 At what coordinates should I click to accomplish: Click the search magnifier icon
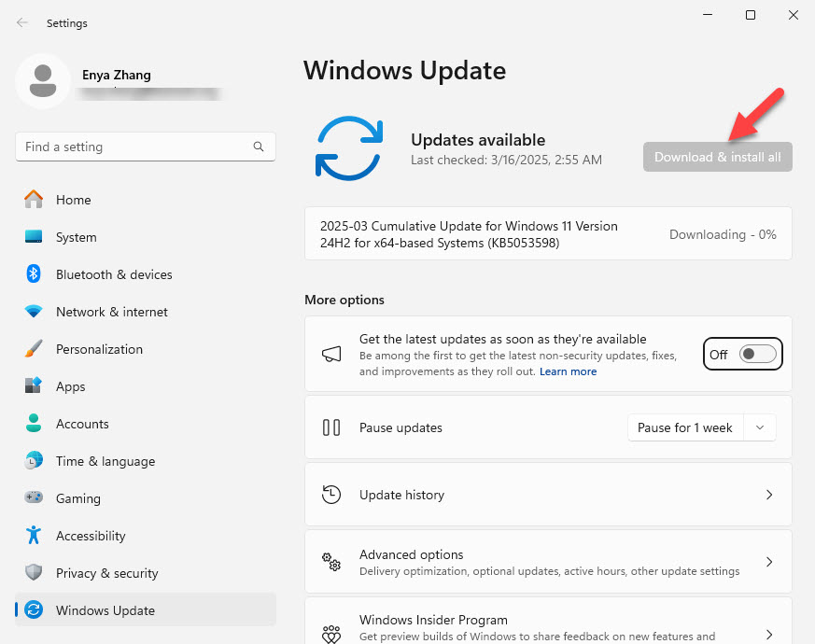click(x=259, y=147)
